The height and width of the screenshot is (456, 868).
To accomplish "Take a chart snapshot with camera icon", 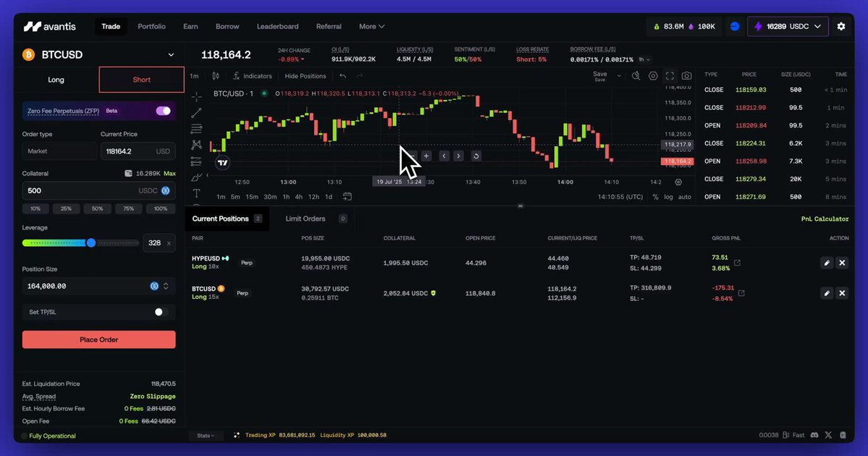I will tap(686, 76).
